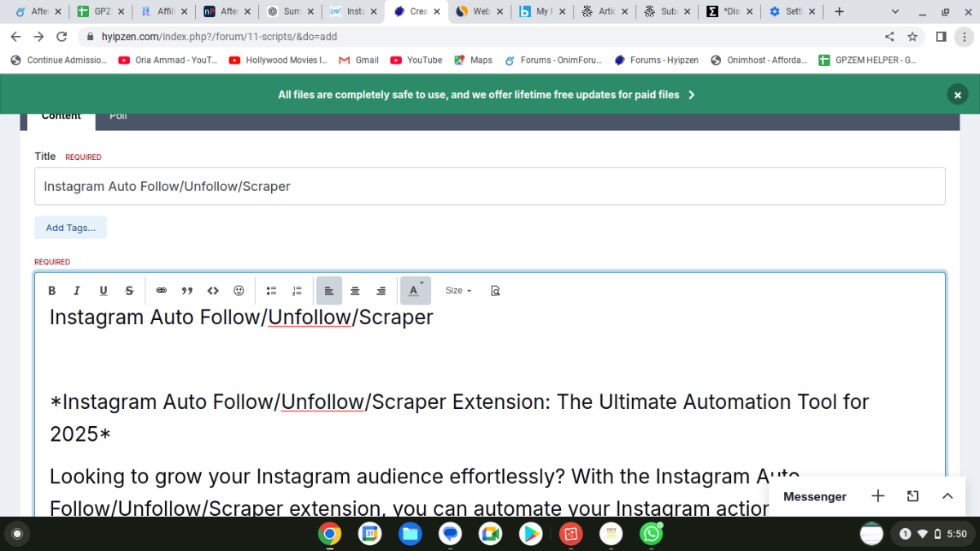Open WhatsApp from the shelf
Screen dimensions: 980x551
click(x=651, y=535)
